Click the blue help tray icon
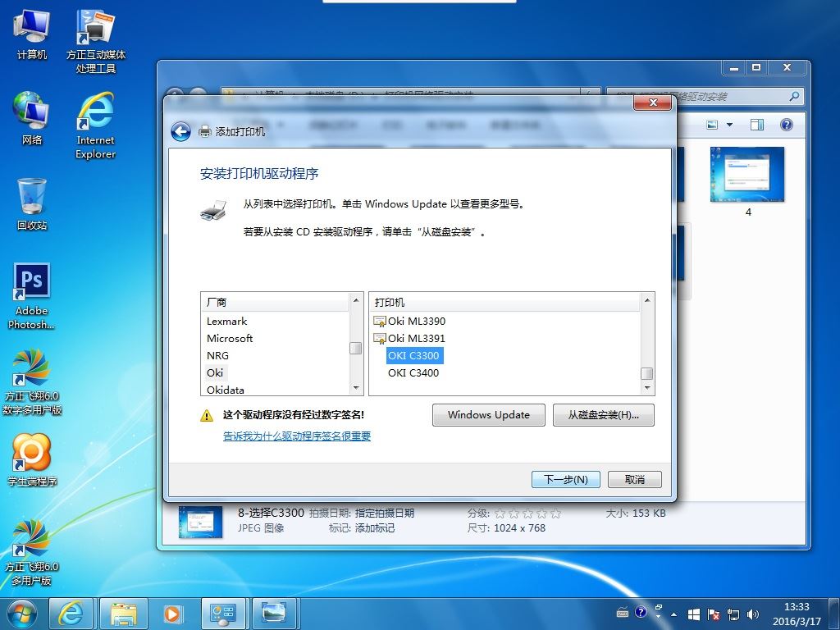 (x=641, y=612)
